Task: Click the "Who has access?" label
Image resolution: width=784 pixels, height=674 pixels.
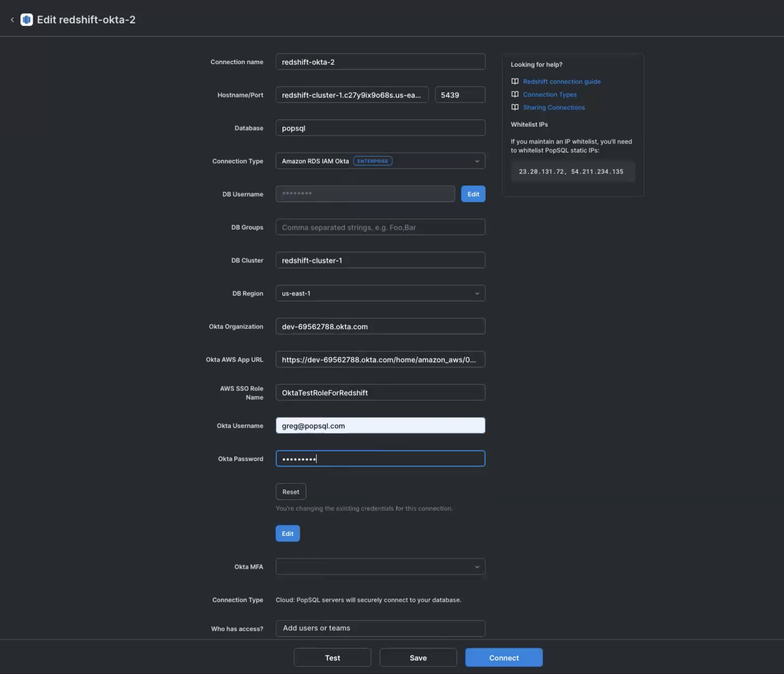Action: [x=237, y=629]
